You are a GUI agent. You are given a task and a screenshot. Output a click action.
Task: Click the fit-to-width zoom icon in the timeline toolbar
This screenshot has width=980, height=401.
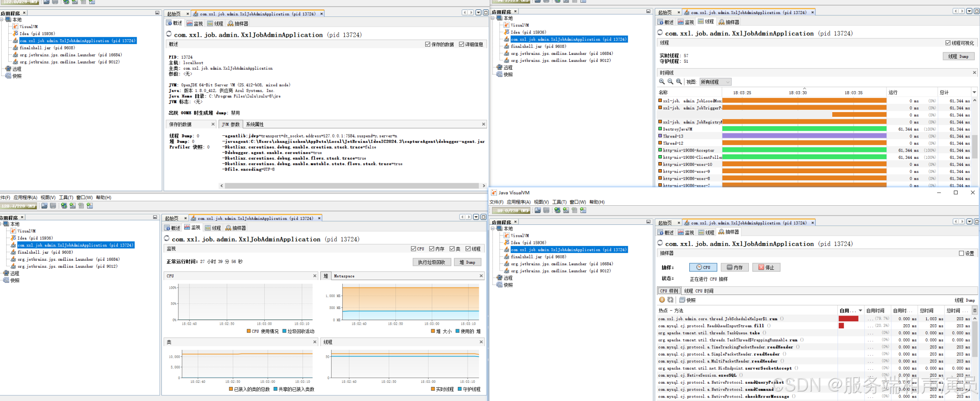click(x=679, y=82)
